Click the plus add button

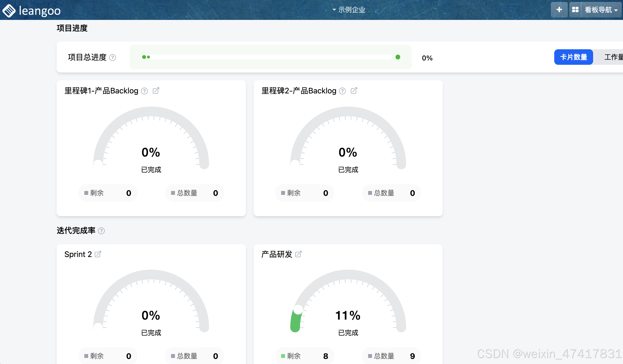[559, 10]
